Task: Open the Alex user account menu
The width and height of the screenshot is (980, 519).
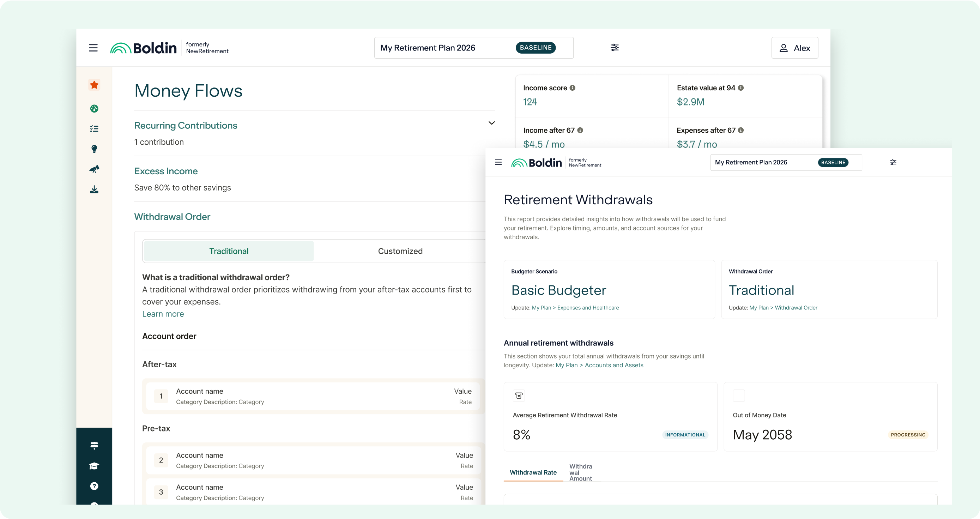Action: point(794,48)
